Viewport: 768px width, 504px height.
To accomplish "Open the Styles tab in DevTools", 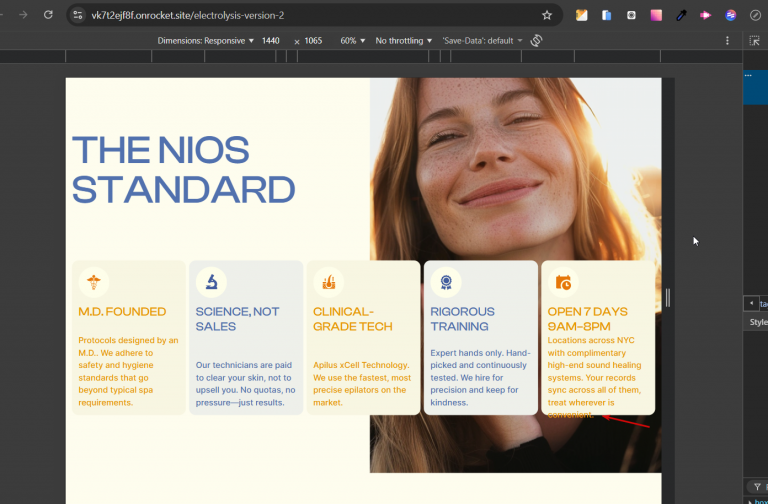I will 758,322.
